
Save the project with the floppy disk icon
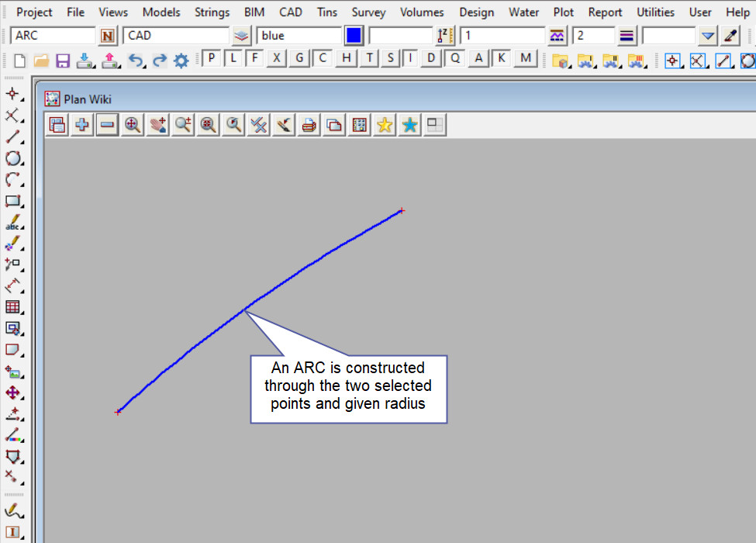point(63,60)
